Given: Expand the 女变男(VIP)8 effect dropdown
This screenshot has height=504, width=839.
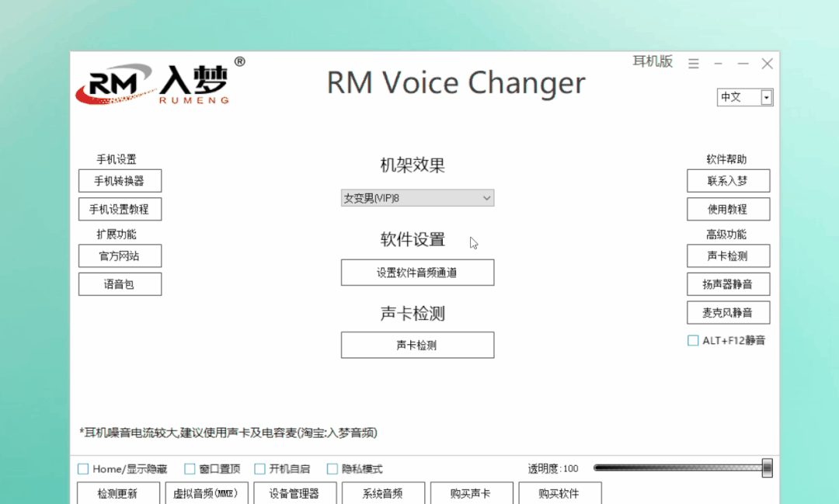Looking at the screenshot, I should (x=417, y=198).
